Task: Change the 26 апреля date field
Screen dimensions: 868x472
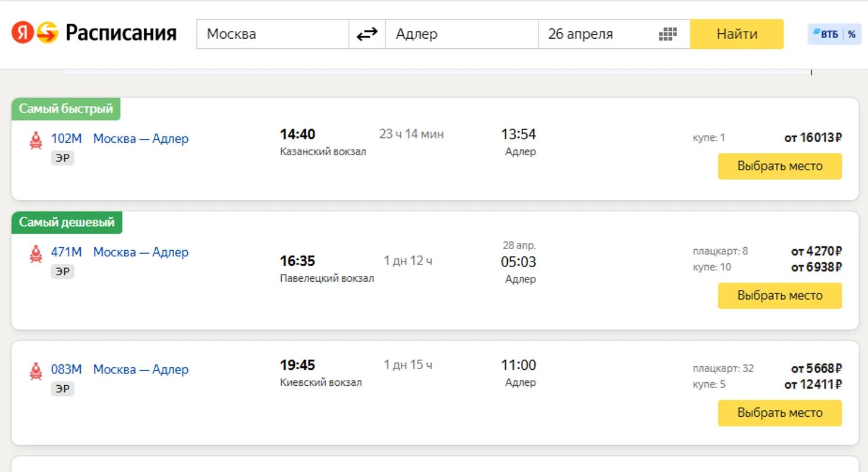Action: [x=595, y=34]
